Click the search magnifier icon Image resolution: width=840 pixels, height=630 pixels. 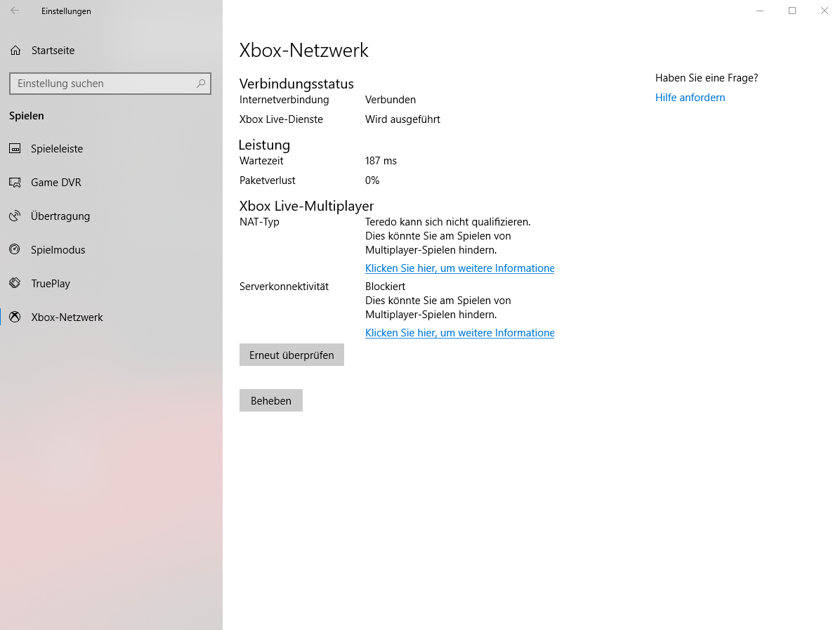[x=201, y=84]
